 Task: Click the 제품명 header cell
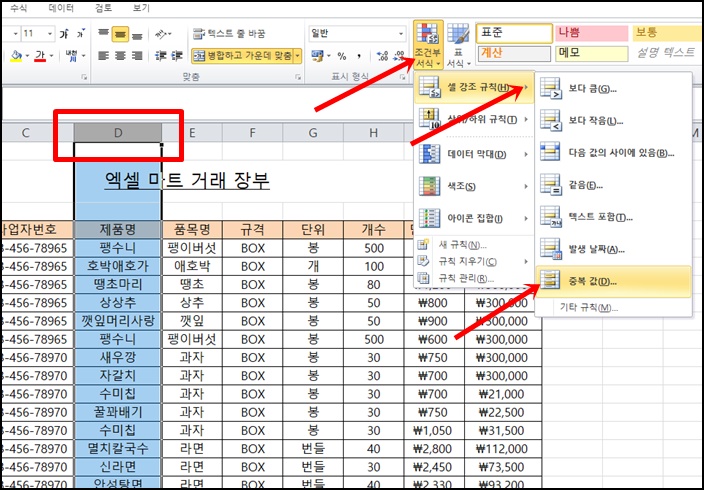(x=118, y=230)
